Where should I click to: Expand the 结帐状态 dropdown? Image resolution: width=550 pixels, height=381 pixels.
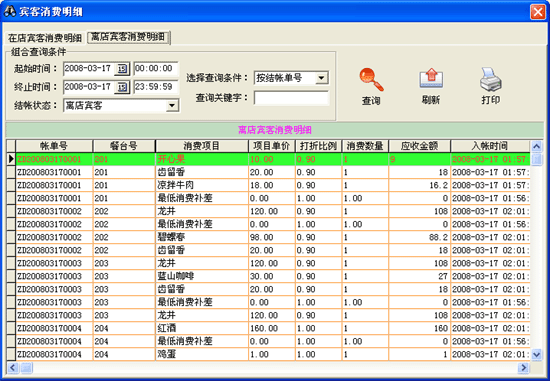point(172,105)
